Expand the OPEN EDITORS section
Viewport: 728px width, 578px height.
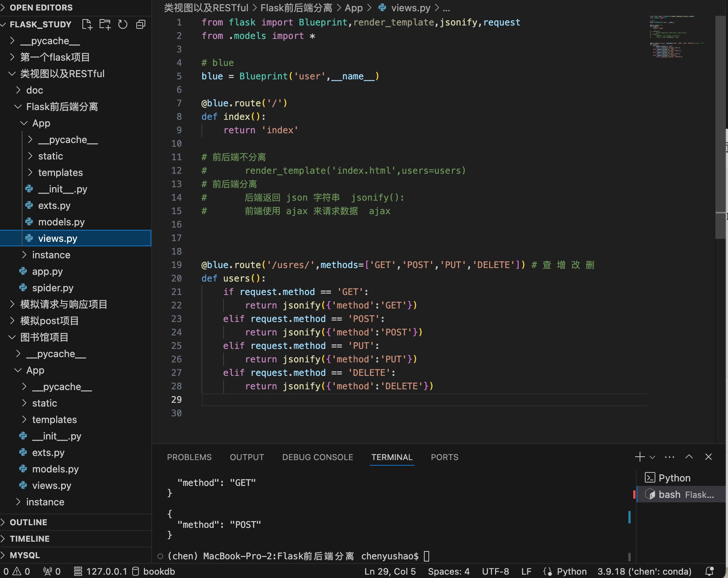pyautogui.click(x=76, y=7)
